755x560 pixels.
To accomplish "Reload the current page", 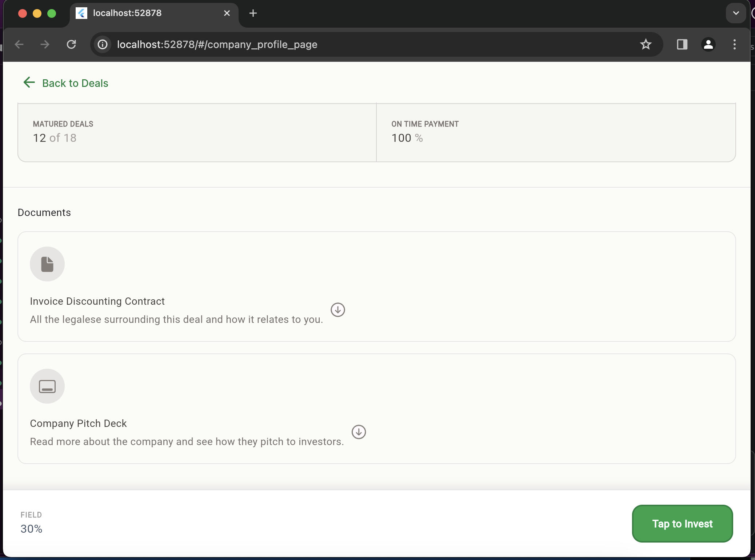I will pos(71,44).
